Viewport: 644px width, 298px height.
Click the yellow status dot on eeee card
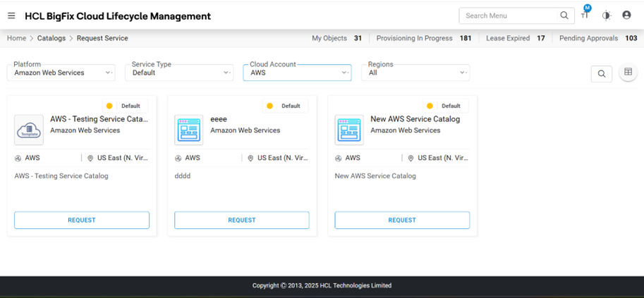(269, 106)
